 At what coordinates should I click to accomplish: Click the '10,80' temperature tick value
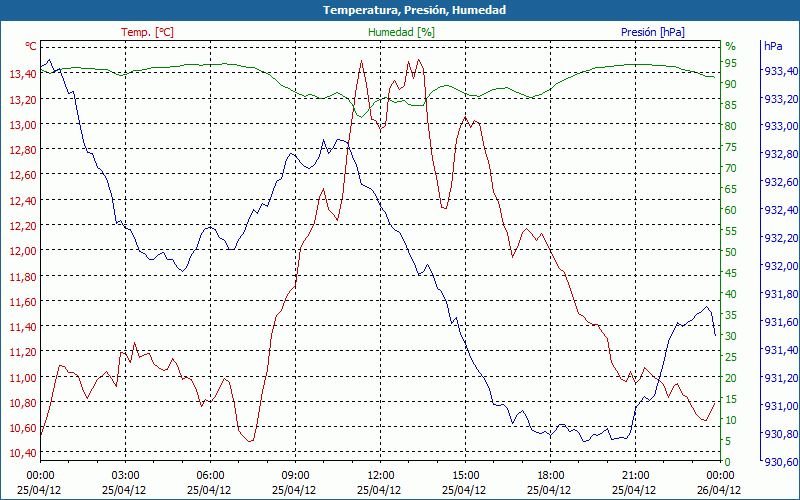(22, 403)
